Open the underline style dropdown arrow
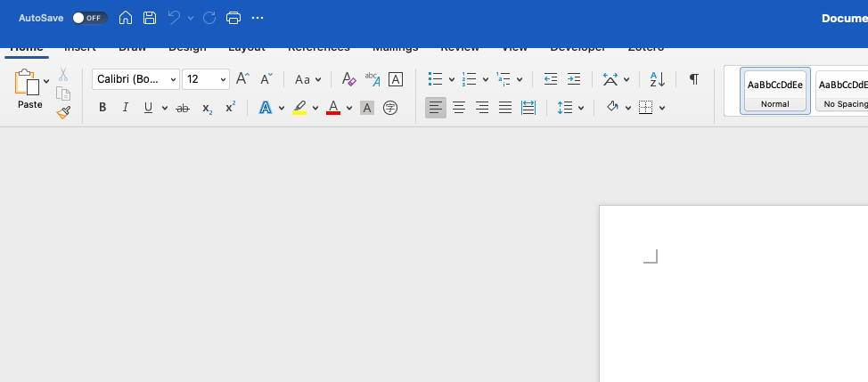The image size is (868, 382). tap(164, 108)
